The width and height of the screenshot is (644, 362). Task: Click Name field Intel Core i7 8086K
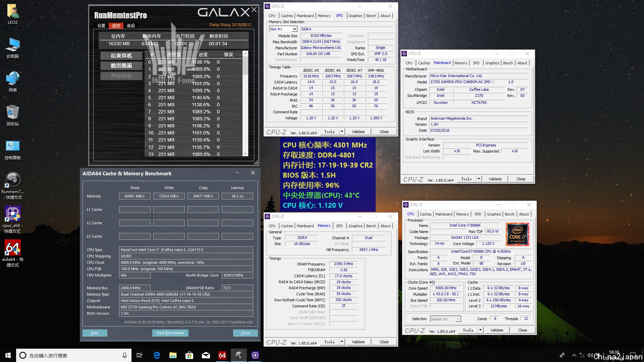465,225
